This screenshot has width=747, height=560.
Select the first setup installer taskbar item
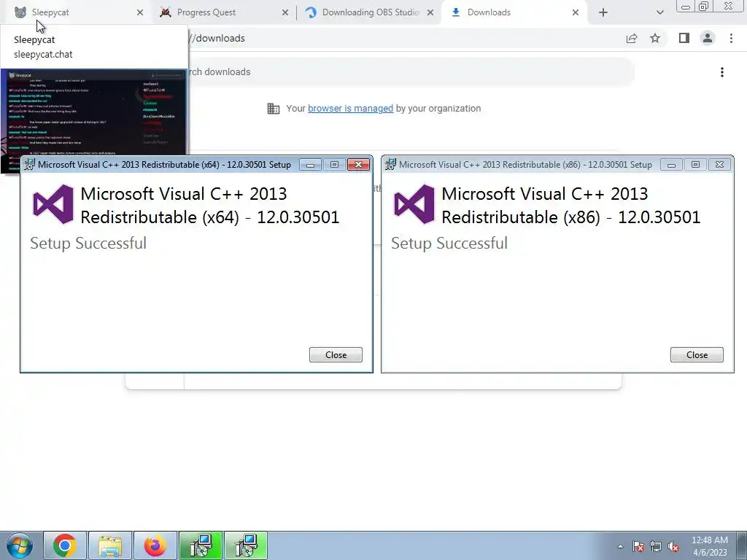(201, 545)
